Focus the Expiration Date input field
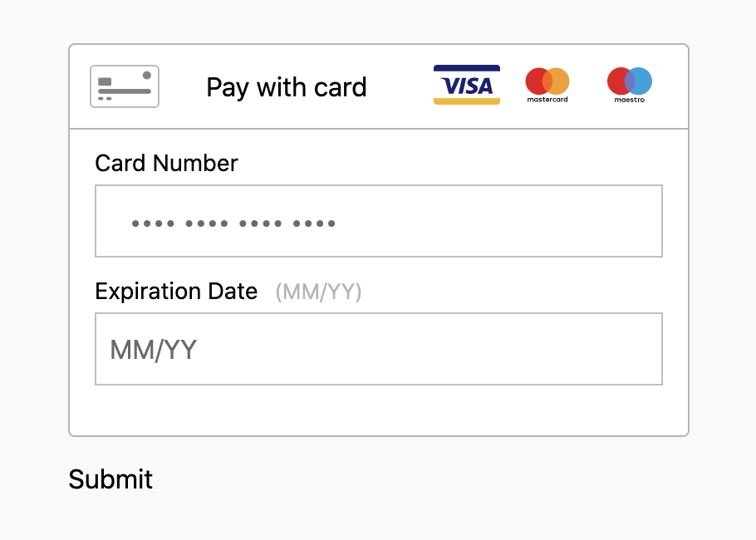Image resolution: width=756 pixels, height=540 pixels. point(379,349)
